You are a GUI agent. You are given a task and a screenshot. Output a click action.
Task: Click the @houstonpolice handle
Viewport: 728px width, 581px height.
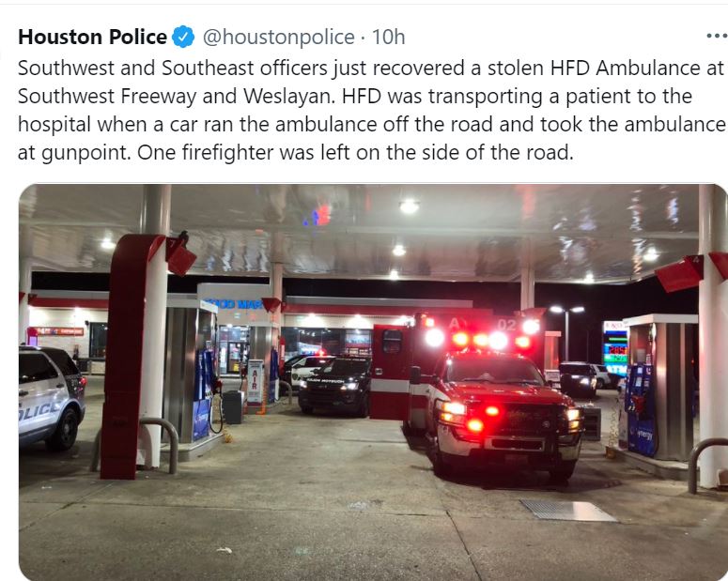click(x=279, y=38)
